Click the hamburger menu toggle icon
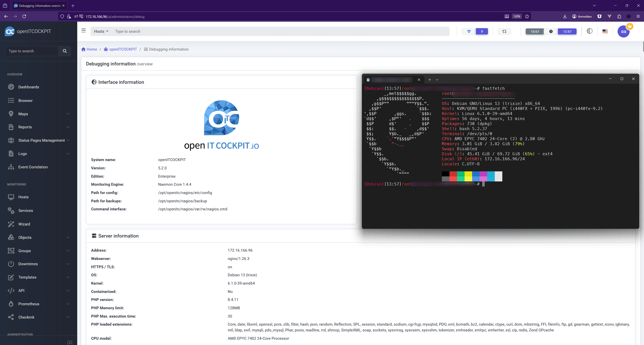Image resolution: width=644 pixels, height=345 pixels. point(84,31)
